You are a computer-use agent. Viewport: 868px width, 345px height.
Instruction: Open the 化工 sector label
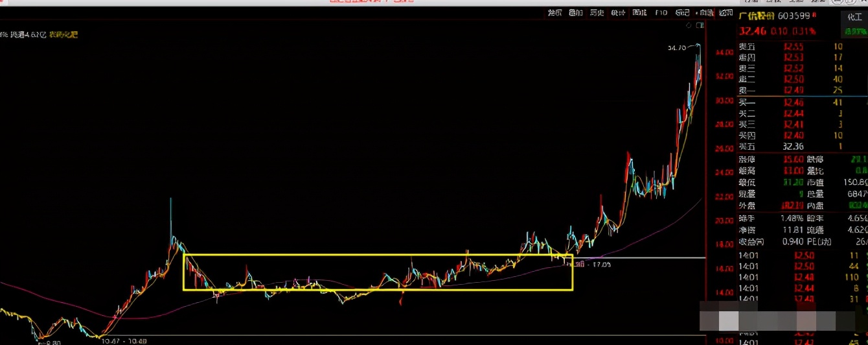click(x=854, y=17)
